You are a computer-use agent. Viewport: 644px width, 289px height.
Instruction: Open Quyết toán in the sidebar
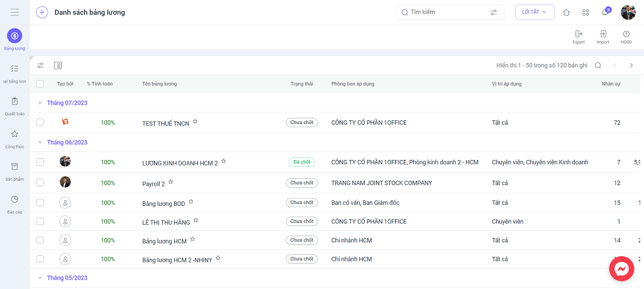click(15, 106)
